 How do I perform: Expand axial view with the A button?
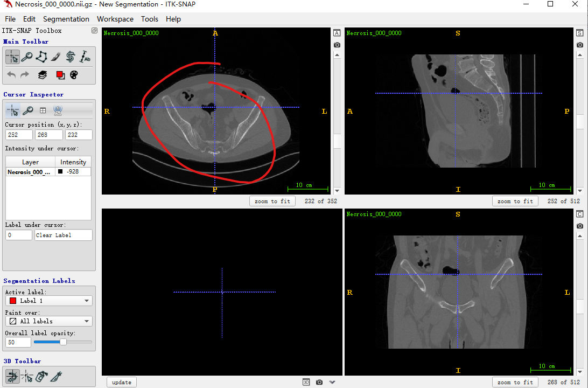[x=337, y=33]
